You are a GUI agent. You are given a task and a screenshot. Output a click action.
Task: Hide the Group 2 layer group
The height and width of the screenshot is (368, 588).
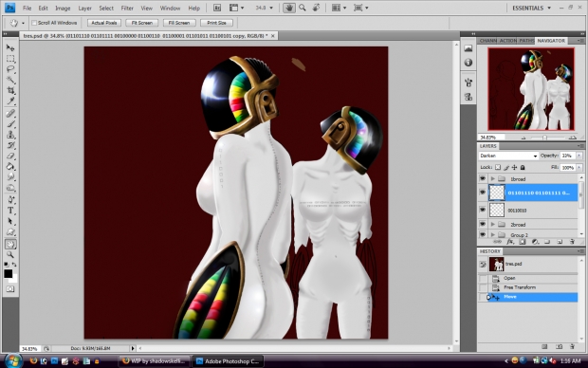click(x=483, y=234)
